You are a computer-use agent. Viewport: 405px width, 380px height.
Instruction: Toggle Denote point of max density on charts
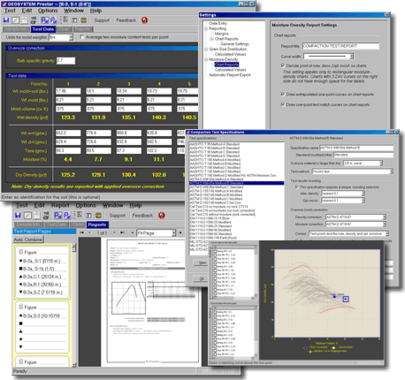[x=282, y=66]
